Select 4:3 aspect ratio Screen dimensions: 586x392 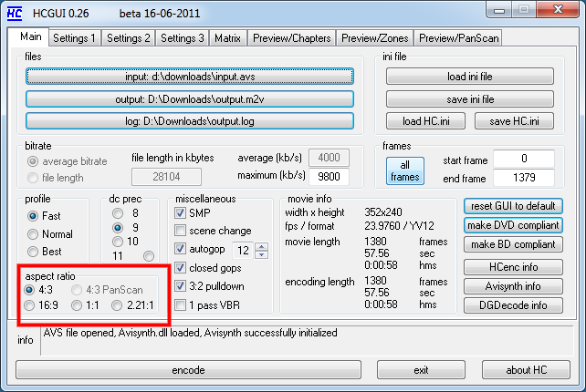pyautogui.click(x=29, y=290)
